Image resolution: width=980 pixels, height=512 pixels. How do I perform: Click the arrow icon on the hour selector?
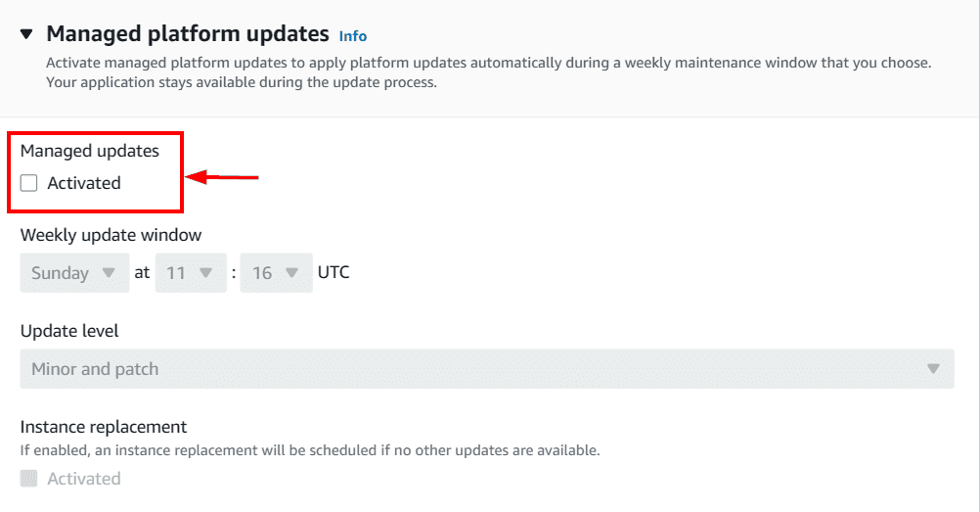pos(205,273)
